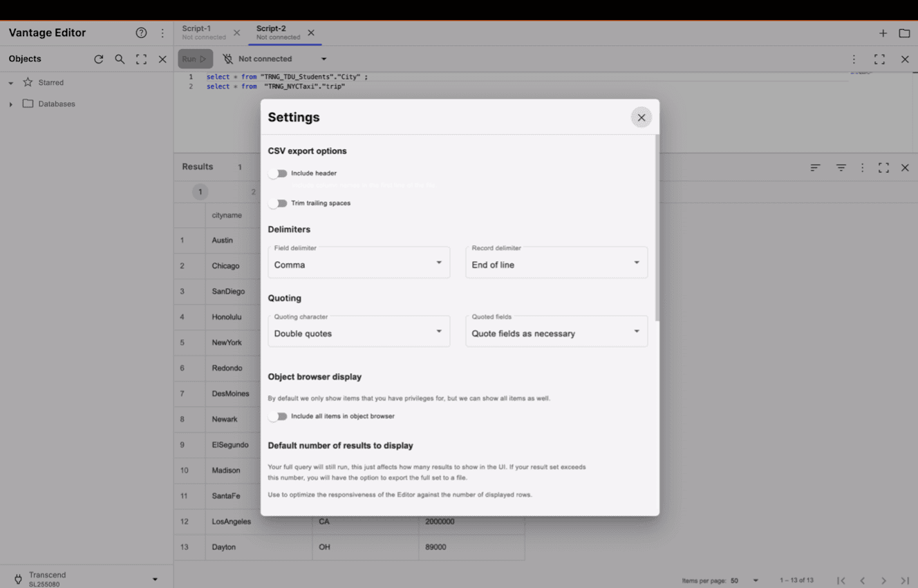Enable the Include header toggle
918x588 pixels.
point(278,173)
